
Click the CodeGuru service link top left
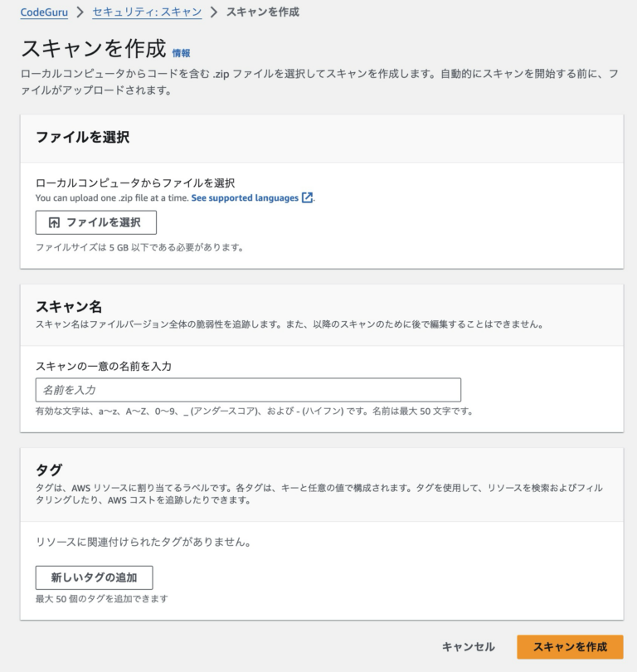[x=42, y=13]
